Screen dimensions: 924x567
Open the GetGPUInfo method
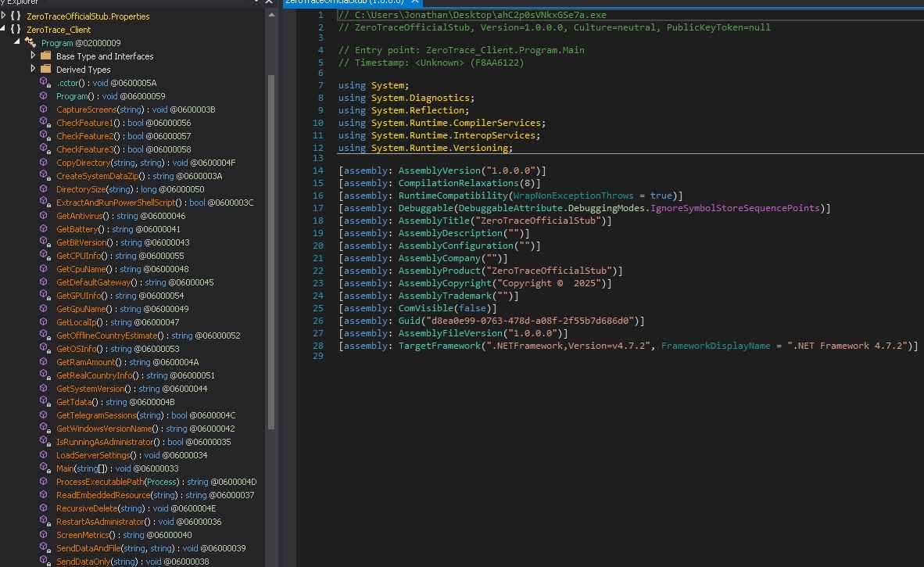coord(120,296)
